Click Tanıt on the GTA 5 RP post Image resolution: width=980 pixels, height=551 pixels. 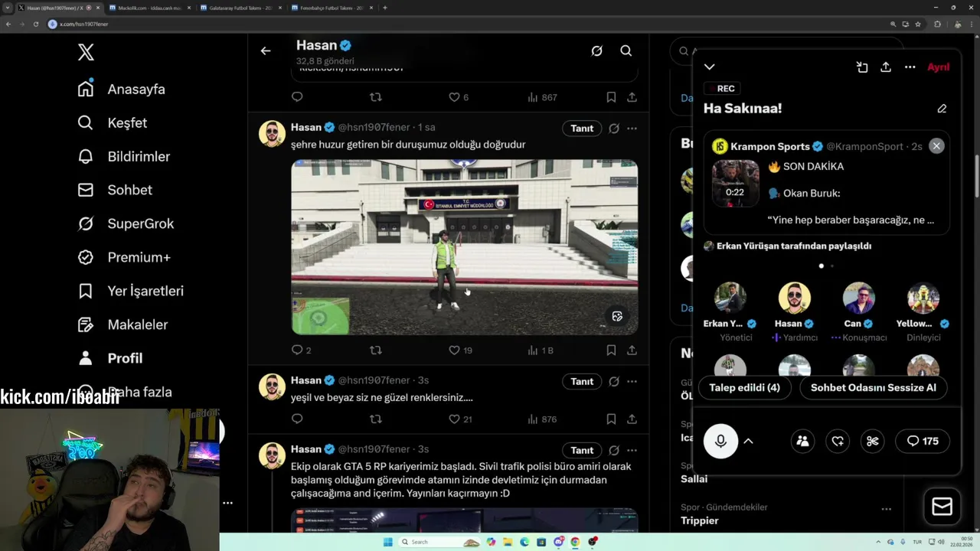(x=582, y=450)
